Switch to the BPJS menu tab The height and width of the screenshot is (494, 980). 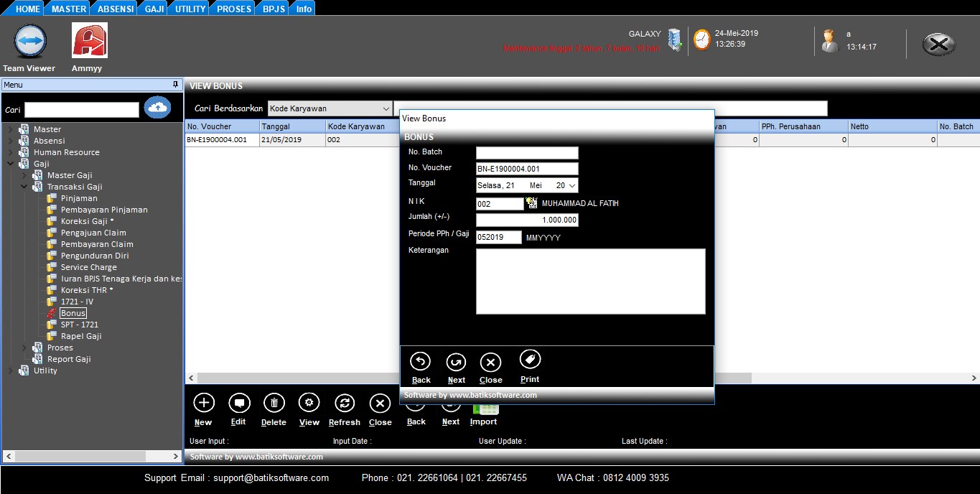274,9
